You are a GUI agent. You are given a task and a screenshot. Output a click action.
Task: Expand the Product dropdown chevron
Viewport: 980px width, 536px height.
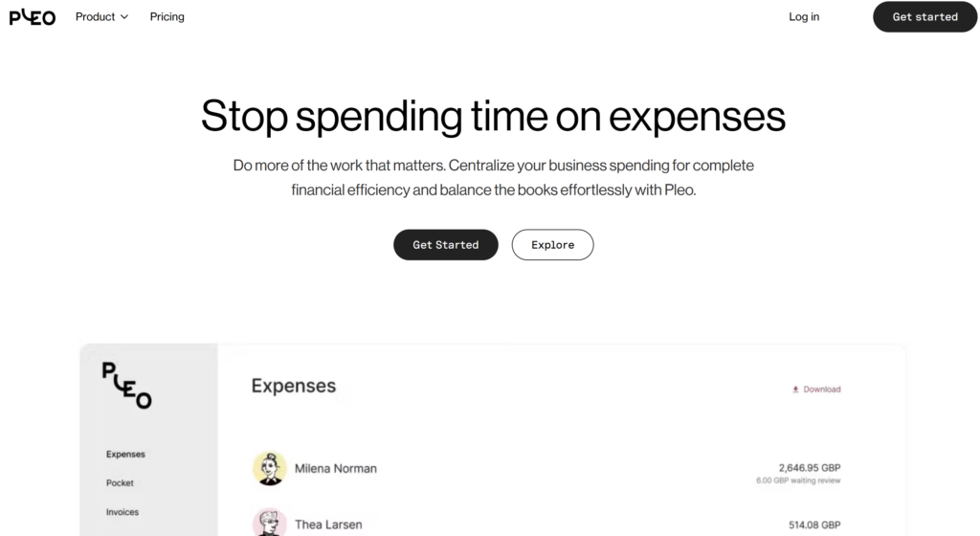pyautogui.click(x=124, y=17)
